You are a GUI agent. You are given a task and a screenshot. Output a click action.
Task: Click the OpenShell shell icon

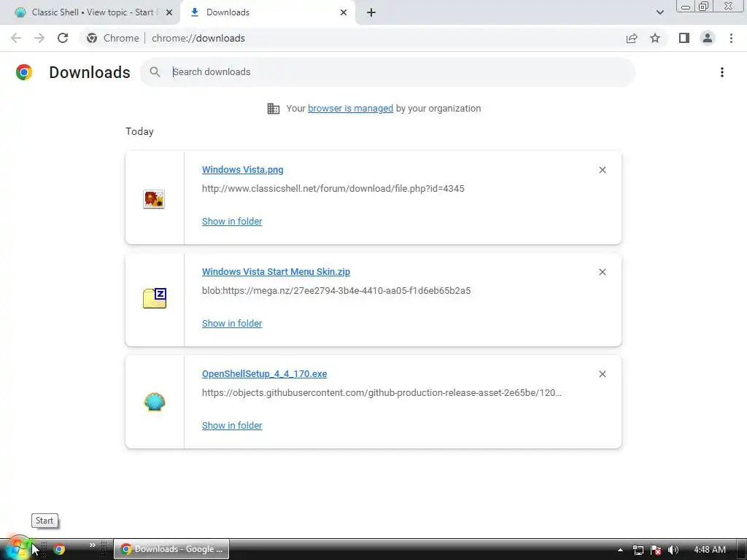pos(155,402)
